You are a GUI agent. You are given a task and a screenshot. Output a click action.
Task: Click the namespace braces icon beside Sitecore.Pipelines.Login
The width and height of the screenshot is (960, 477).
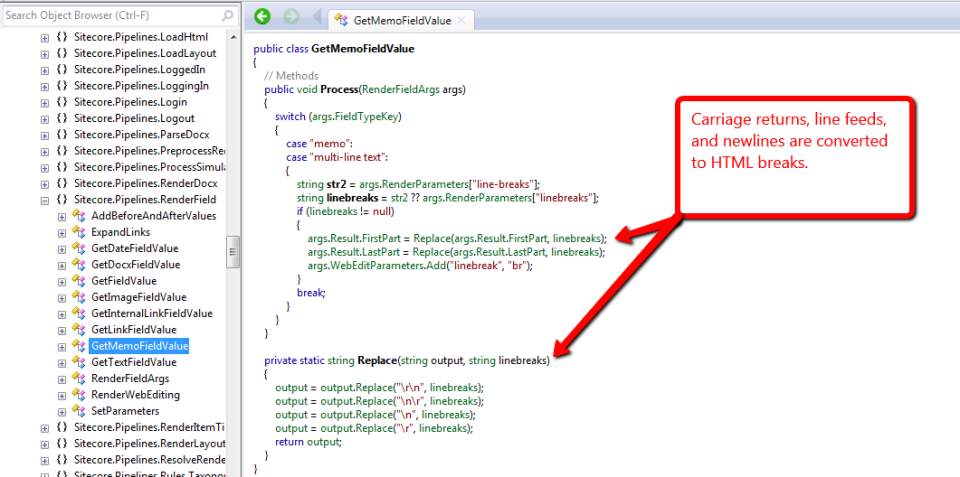pos(61,102)
